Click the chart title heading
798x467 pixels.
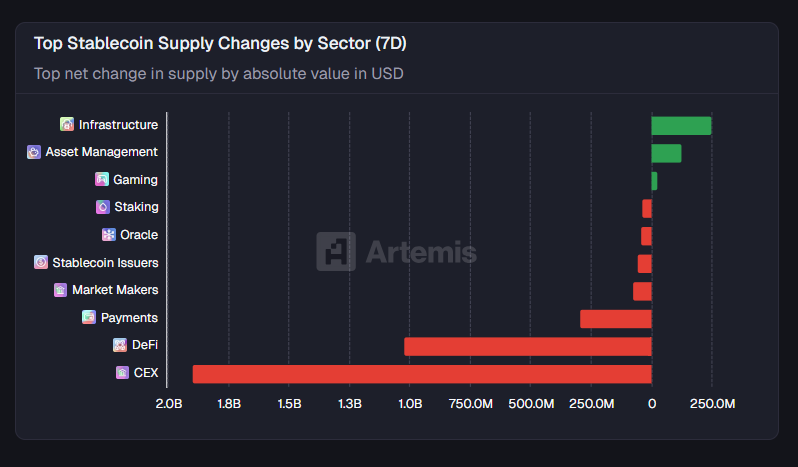point(220,44)
